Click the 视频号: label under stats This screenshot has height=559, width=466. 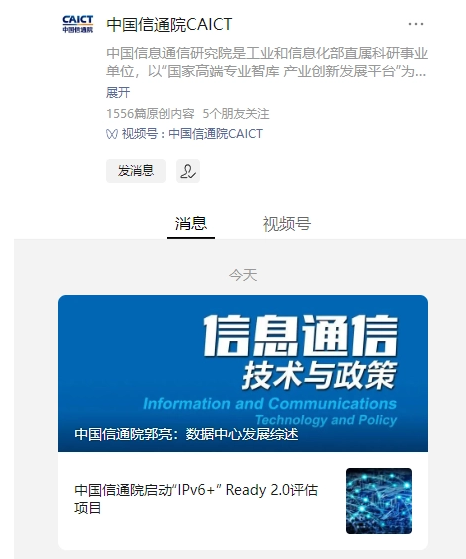(x=143, y=134)
